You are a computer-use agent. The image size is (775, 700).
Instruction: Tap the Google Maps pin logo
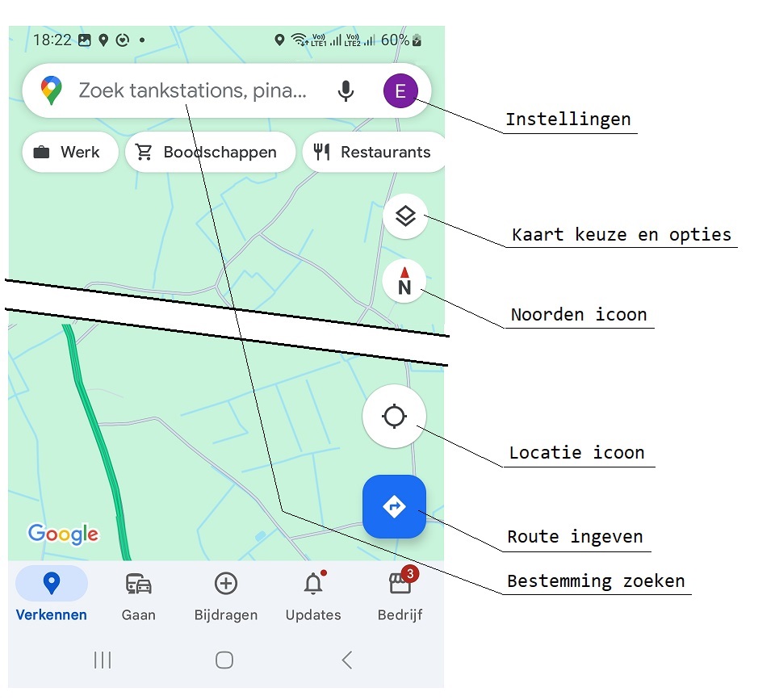(x=52, y=90)
